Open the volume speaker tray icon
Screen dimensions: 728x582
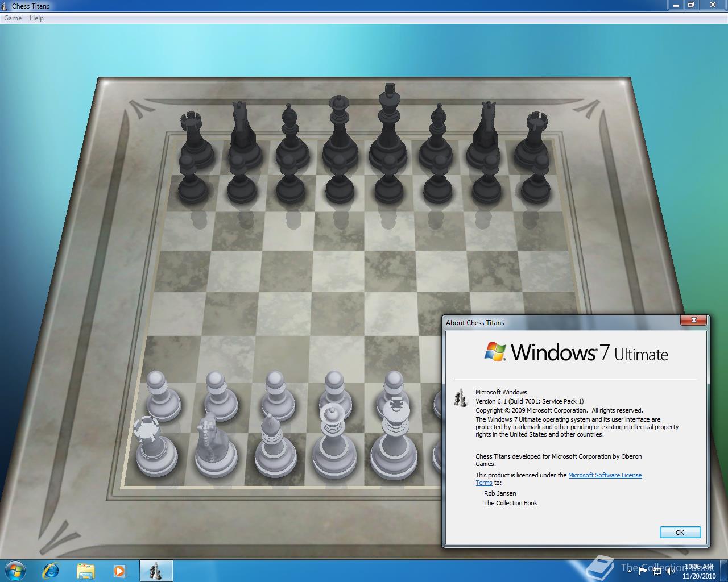670,571
